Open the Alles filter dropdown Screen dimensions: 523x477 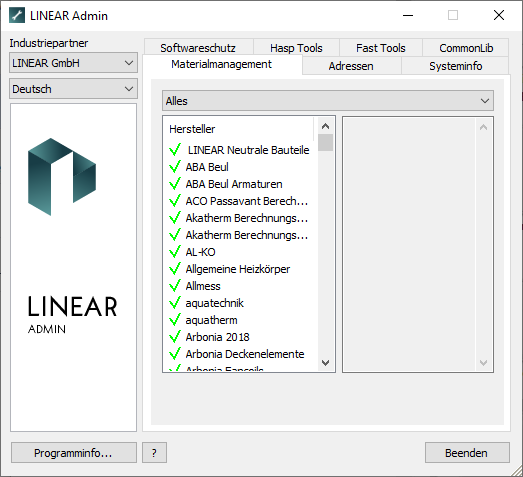click(328, 101)
